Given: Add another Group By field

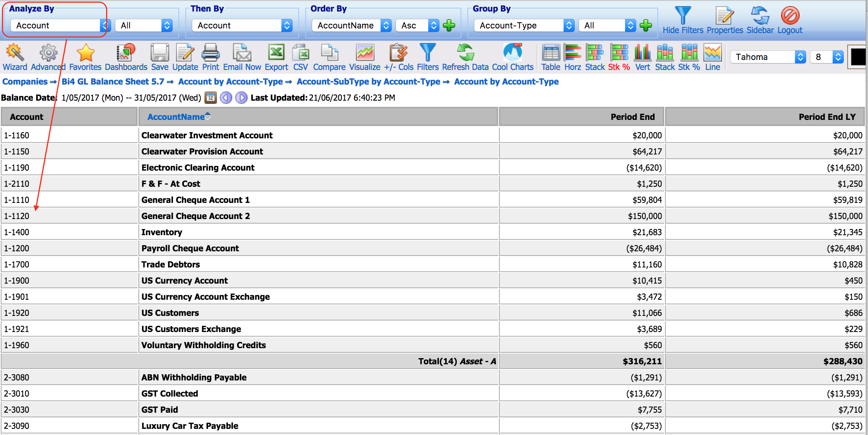Looking at the screenshot, I should point(645,26).
